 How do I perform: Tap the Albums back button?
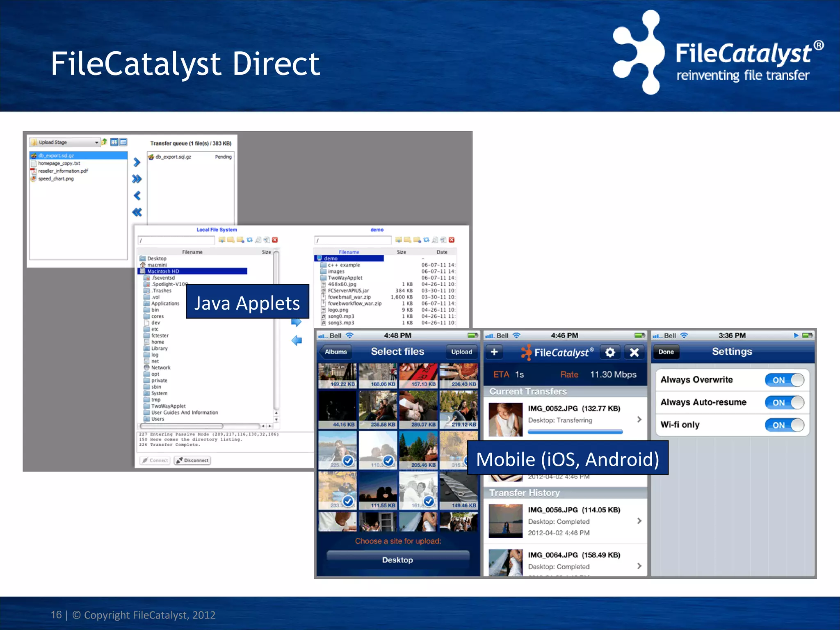[335, 352]
